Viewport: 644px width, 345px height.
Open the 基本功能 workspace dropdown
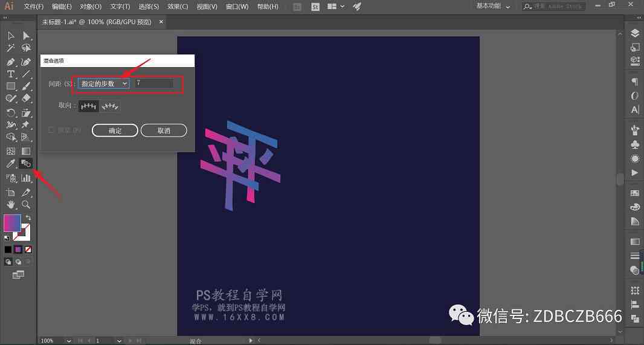pos(493,6)
